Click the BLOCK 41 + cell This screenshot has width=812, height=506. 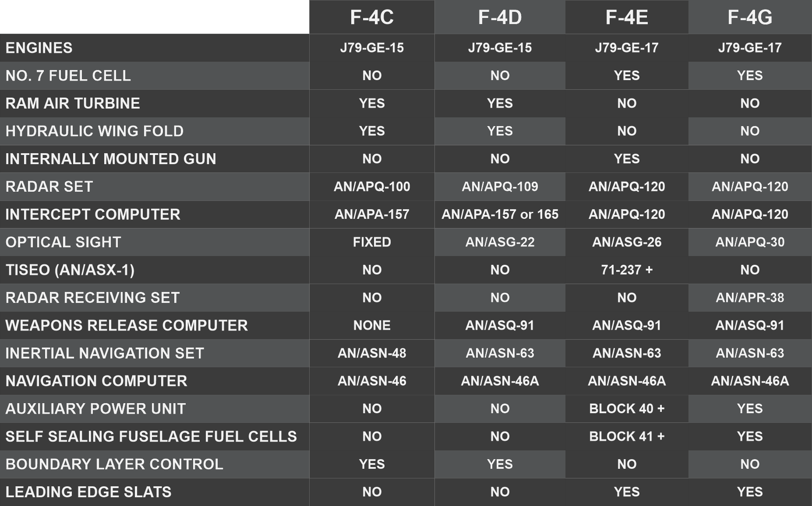(x=627, y=436)
